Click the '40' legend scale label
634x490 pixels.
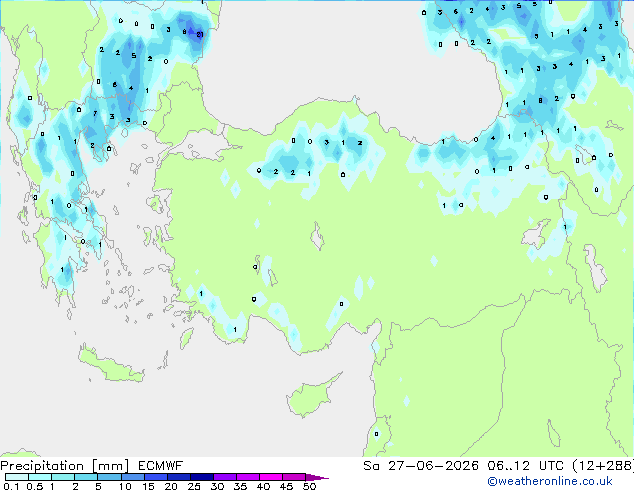tap(263, 486)
